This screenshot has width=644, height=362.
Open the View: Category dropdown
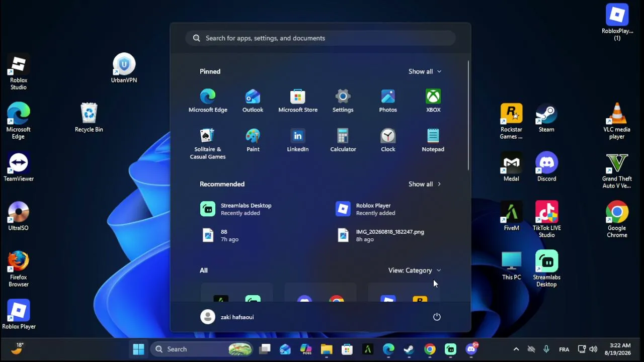click(x=415, y=270)
